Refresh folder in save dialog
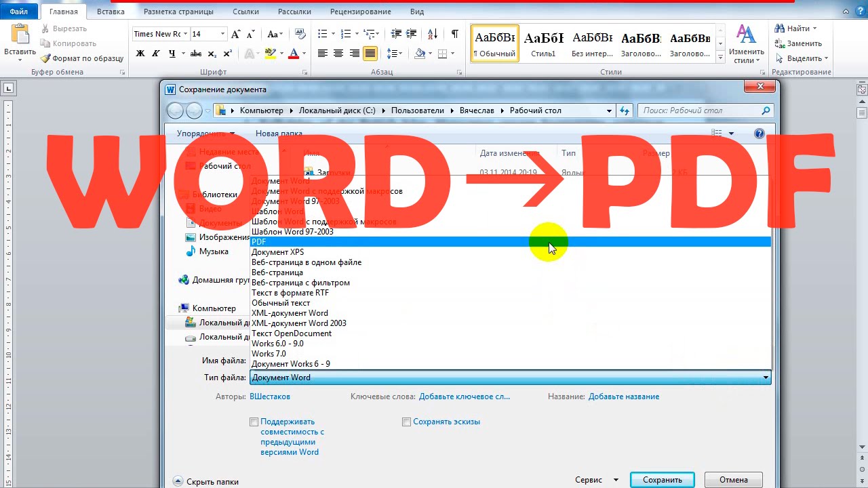This screenshot has width=868, height=488. (x=625, y=110)
